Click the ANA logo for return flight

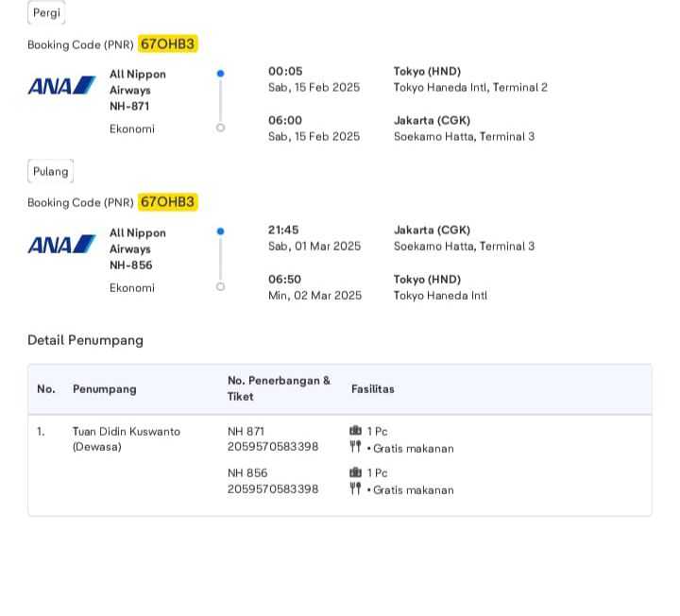(x=61, y=245)
